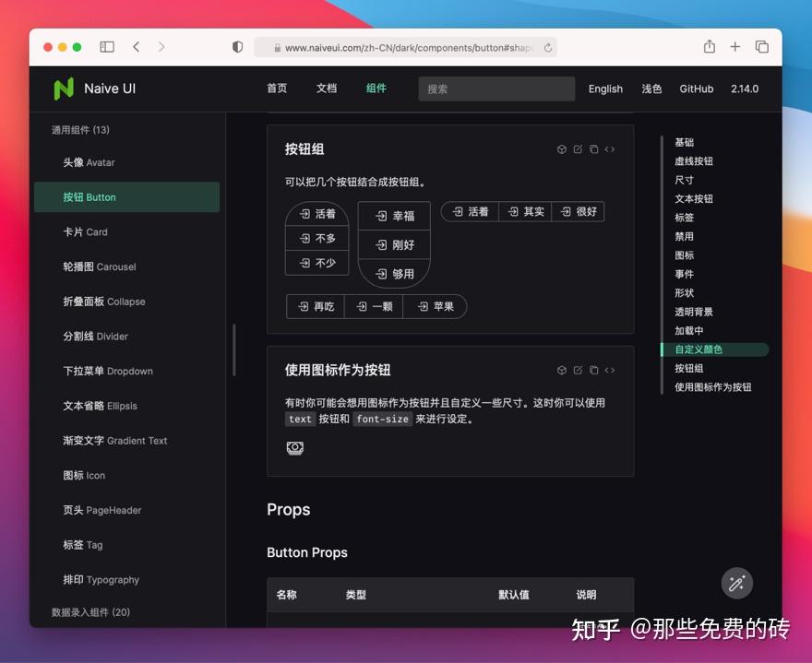The width and height of the screenshot is (812, 663).
Task: Copy code of the 使用图标作为按钮 example
Action: coord(593,370)
